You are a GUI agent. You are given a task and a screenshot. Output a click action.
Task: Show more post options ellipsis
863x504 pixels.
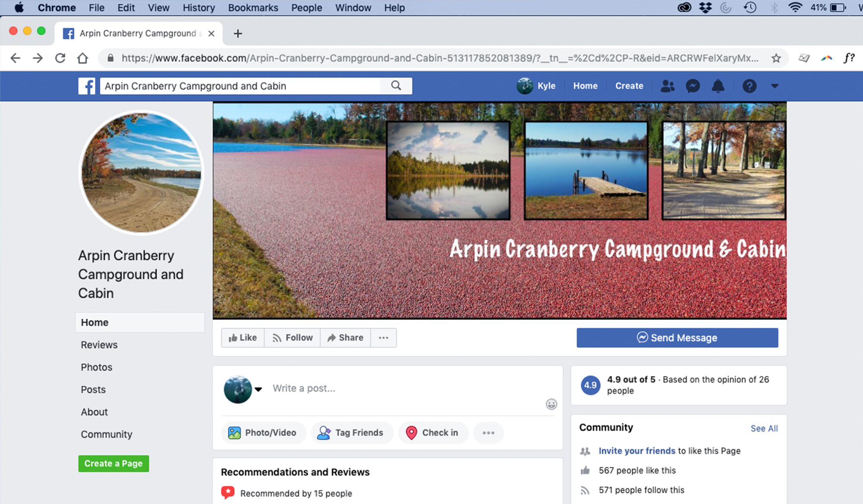tap(488, 432)
